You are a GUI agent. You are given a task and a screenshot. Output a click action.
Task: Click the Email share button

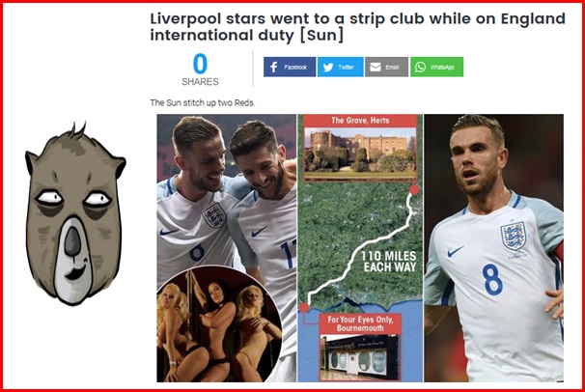click(x=386, y=67)
